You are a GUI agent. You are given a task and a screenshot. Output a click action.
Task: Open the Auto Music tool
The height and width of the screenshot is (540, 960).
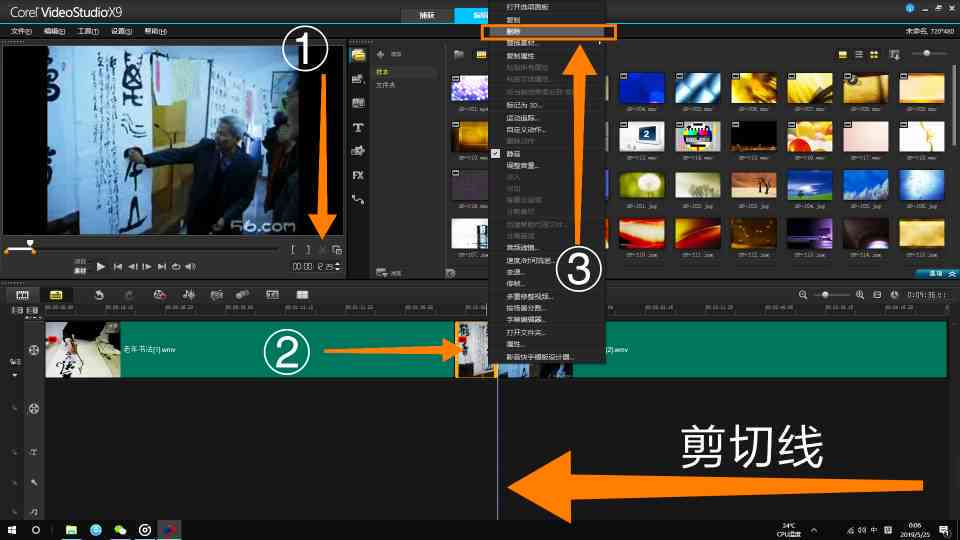pos(216,295)
